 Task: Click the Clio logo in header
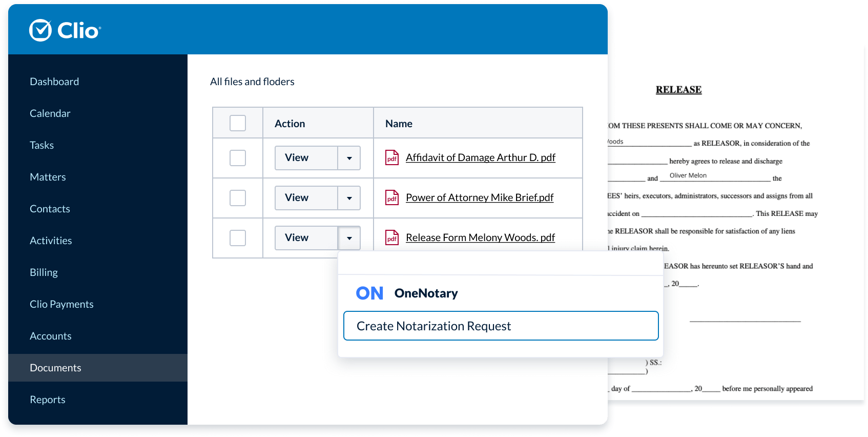coord(65,30)
